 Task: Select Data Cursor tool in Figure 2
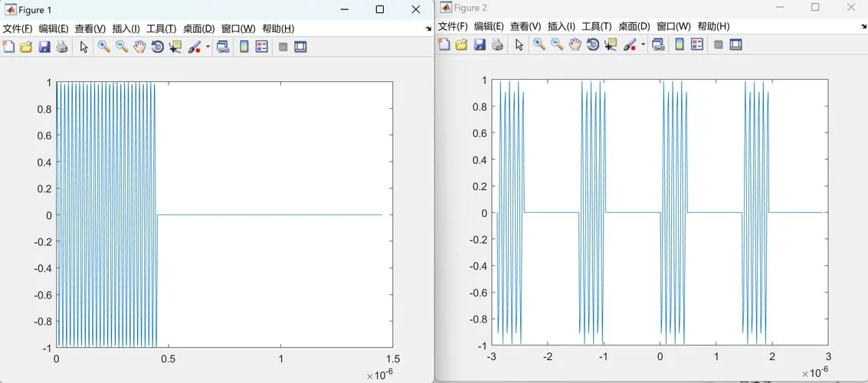tap(611, 45)
